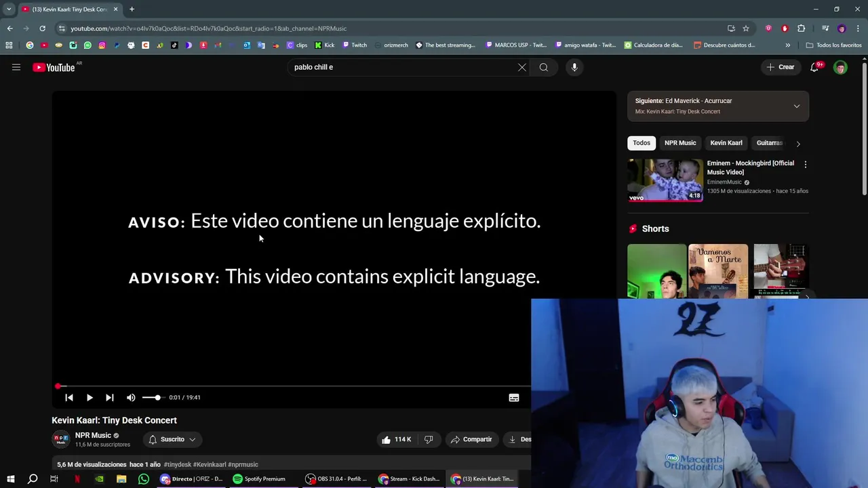Mute the video with the speaker icon
868x488 pixels.
131,398
